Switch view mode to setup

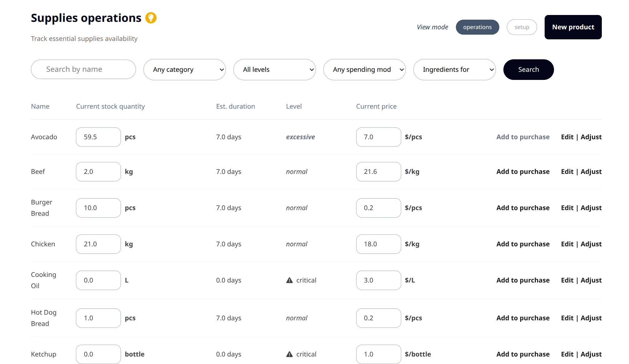[522, 27]
